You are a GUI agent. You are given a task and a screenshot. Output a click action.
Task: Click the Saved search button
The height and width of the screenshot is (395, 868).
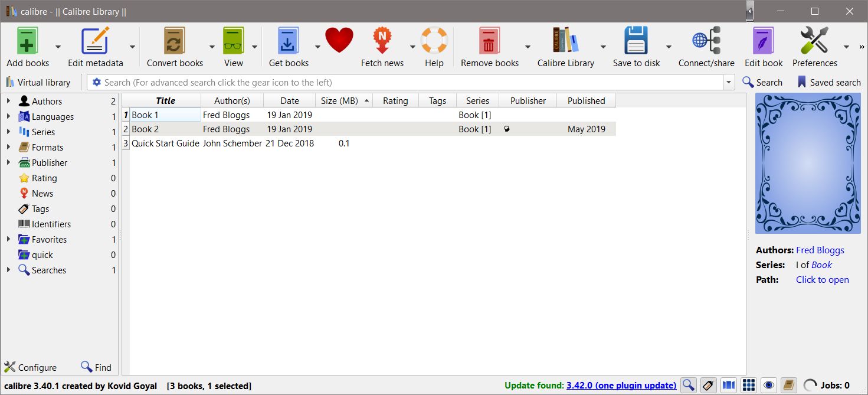(828, 83)
